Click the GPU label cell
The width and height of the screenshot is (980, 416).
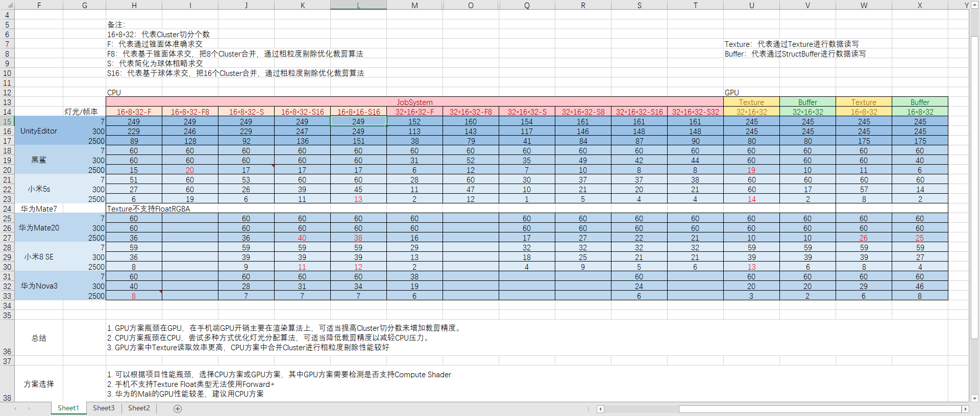coord(751,92)
